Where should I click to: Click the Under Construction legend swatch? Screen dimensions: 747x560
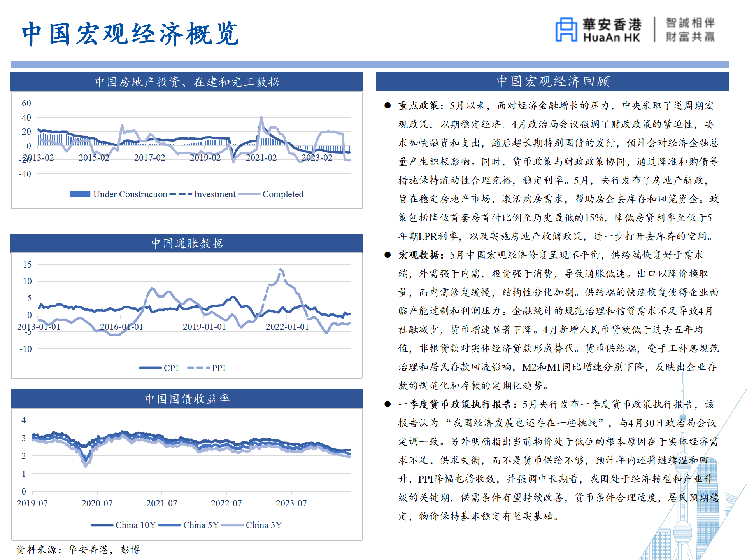[x=80, y=194]
